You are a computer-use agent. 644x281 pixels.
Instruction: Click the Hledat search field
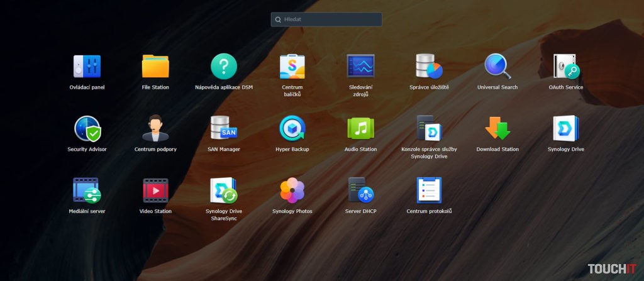[x=327, y=19]
